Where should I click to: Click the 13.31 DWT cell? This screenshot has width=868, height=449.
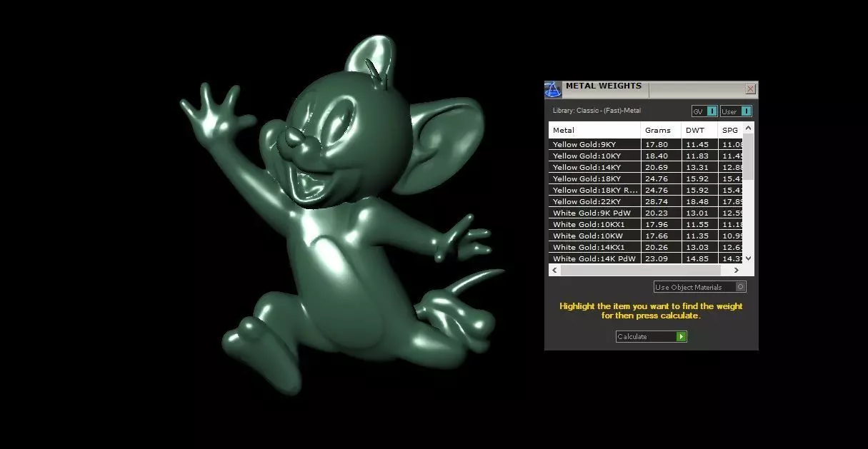[x=699, y=167]
